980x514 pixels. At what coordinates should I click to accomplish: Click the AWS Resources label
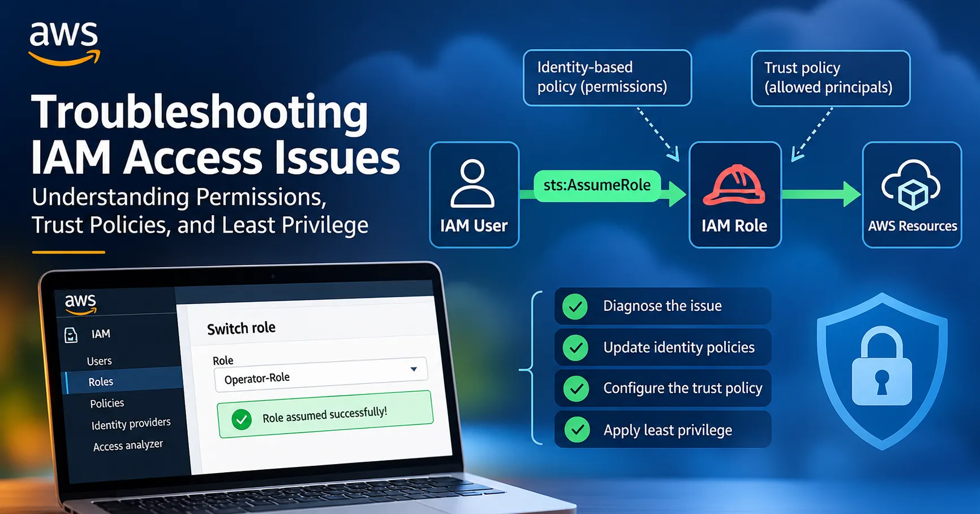pyautogui.click(x=913, y=226)
